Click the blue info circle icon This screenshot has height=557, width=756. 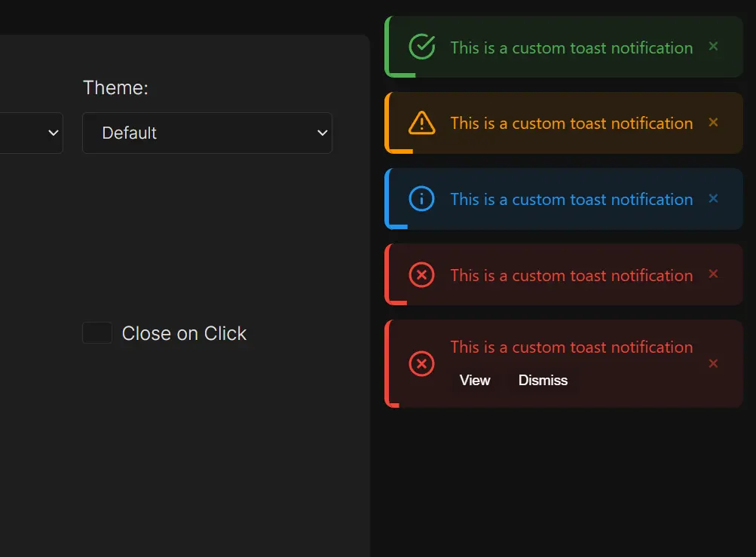[x=421, y=199]
